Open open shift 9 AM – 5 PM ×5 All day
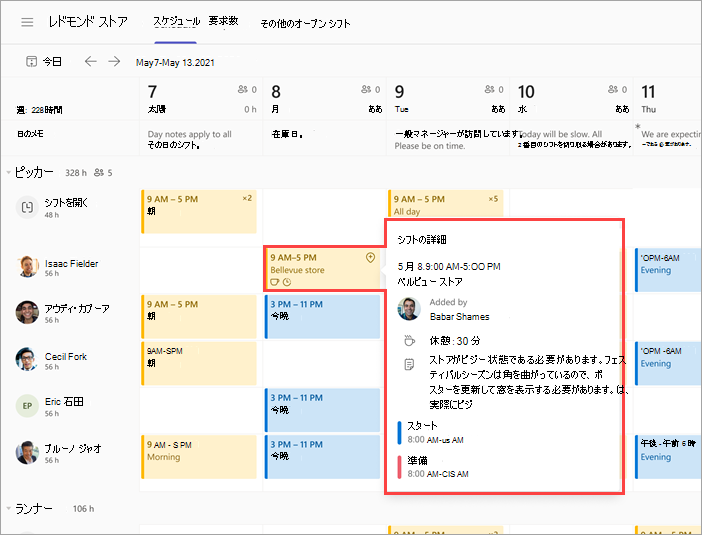Viewport: 702px width, 535px height. pyautogui.click(x=446, y=204)
